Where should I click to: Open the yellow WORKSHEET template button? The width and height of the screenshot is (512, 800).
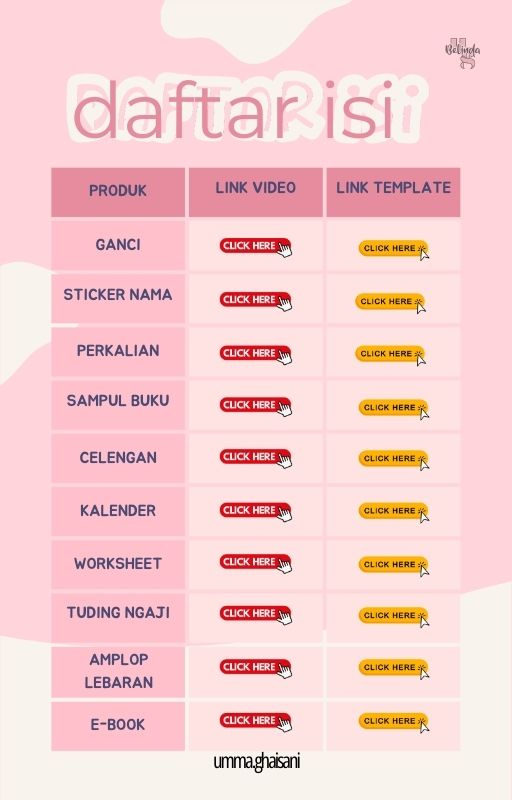(393, 565)
